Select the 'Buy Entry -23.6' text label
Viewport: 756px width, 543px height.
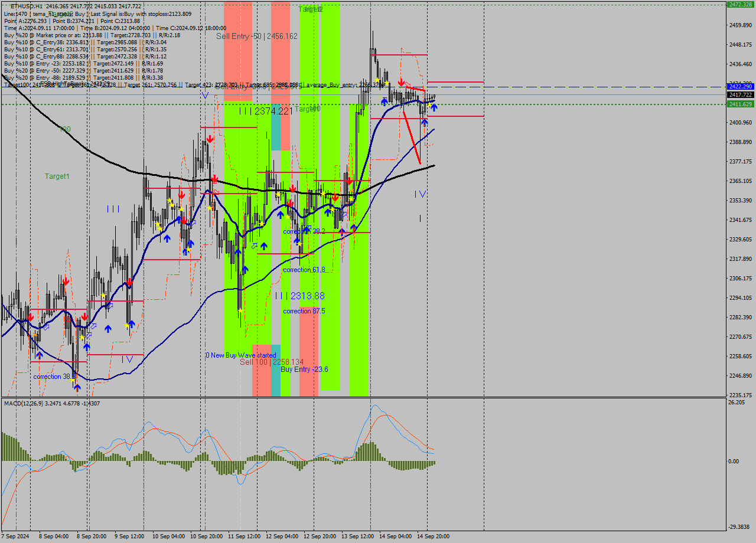[305, 368]
